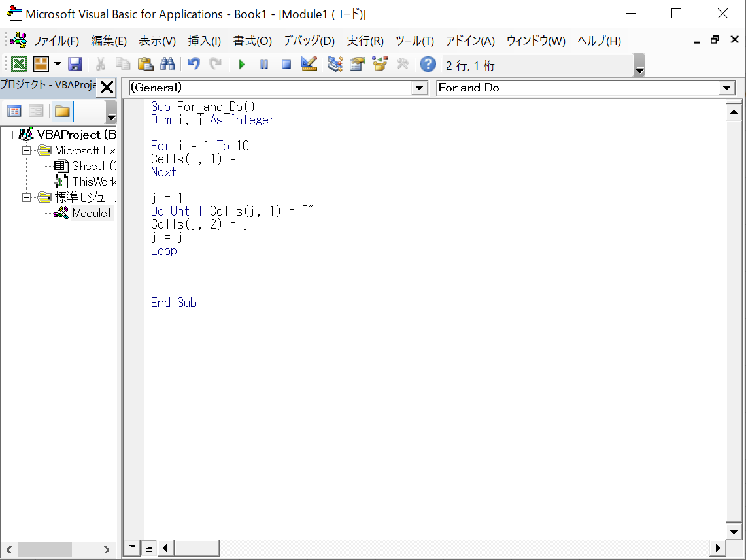Open VBA Help question mark icon

point(428,63)
